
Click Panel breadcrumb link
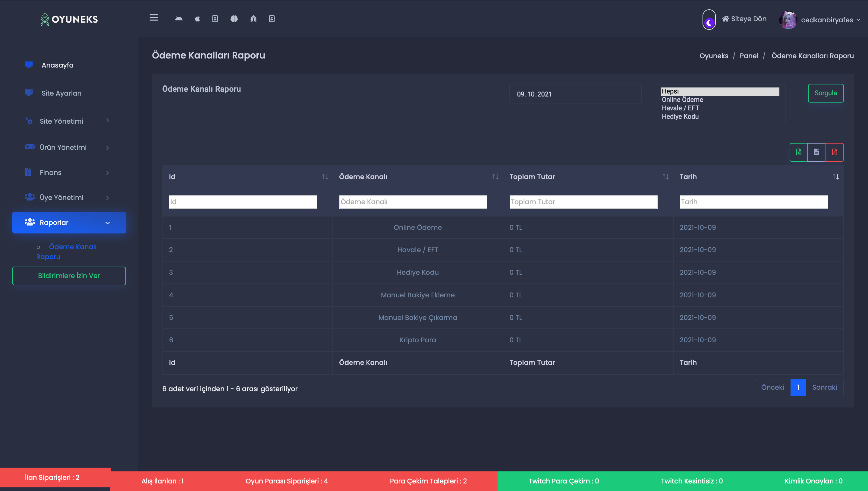click(x=749, y=56)
